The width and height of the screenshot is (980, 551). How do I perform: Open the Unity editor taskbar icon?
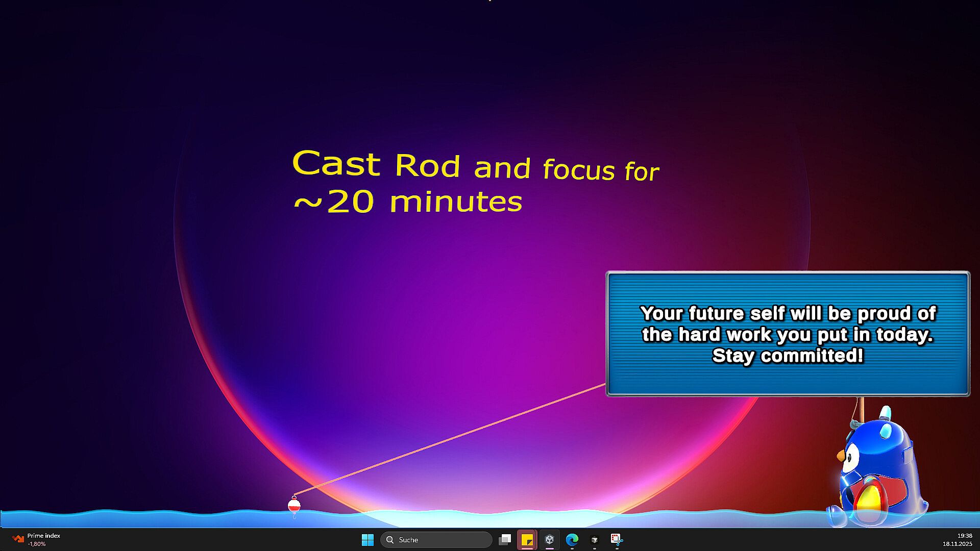pyautogui.click(x=594, y=540)
